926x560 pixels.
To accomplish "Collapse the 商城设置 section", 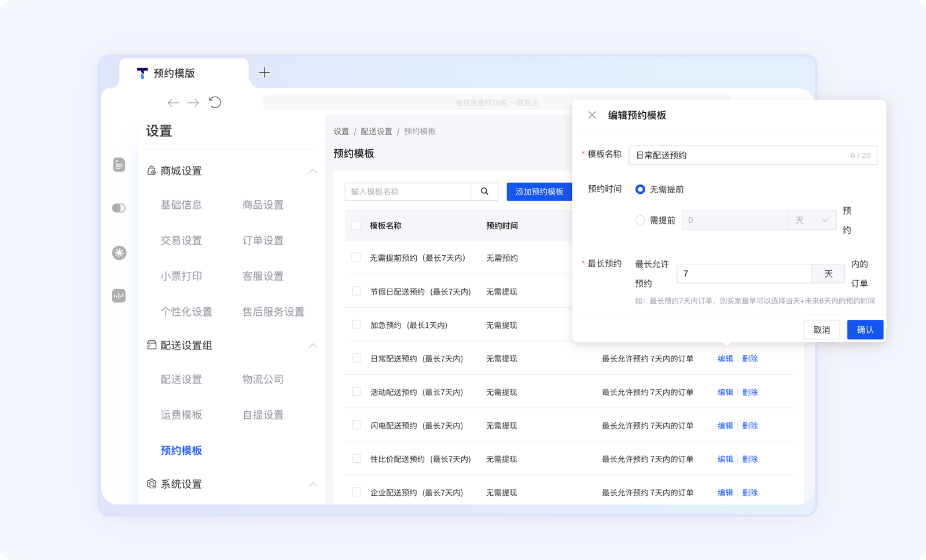I will [x=313, y=171].
